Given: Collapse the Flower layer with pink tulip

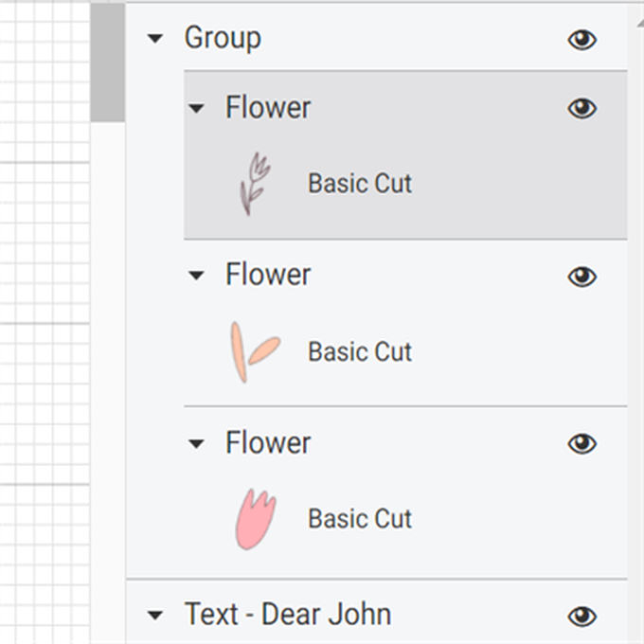Looking at the screenshot, I should (x=196, y=443).
